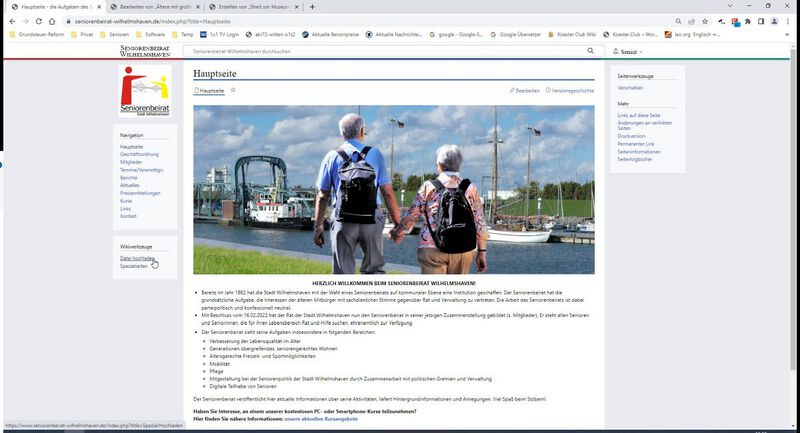Close the 'Hauptseite' browser tab

pyautogui.click(x=98, y=7)
